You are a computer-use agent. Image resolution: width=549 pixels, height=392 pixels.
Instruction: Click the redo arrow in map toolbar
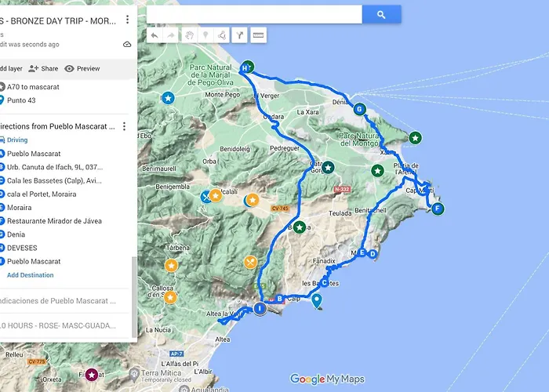tap(171, 35)
